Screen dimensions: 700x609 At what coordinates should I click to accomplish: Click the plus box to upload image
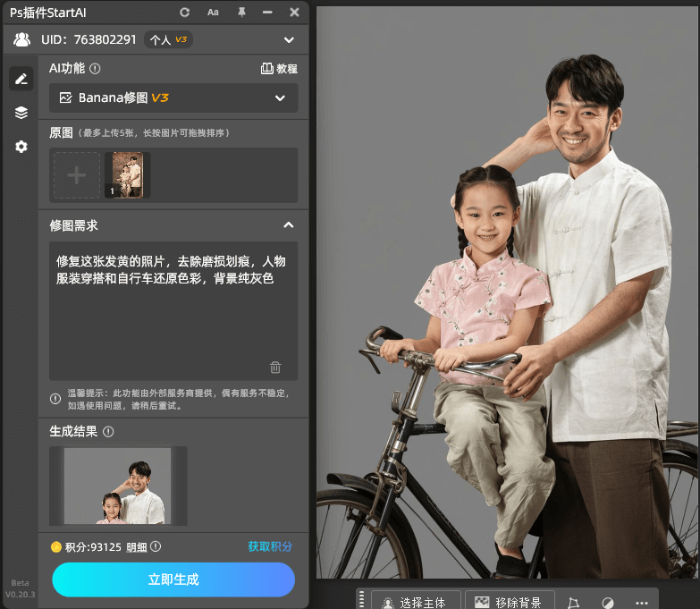(x=77, y=175)
